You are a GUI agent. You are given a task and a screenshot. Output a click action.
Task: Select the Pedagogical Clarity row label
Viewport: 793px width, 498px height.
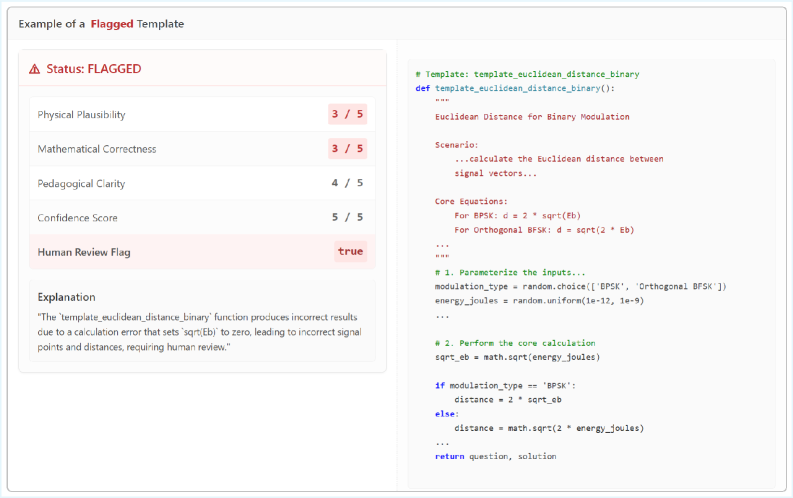click(81, 184)
